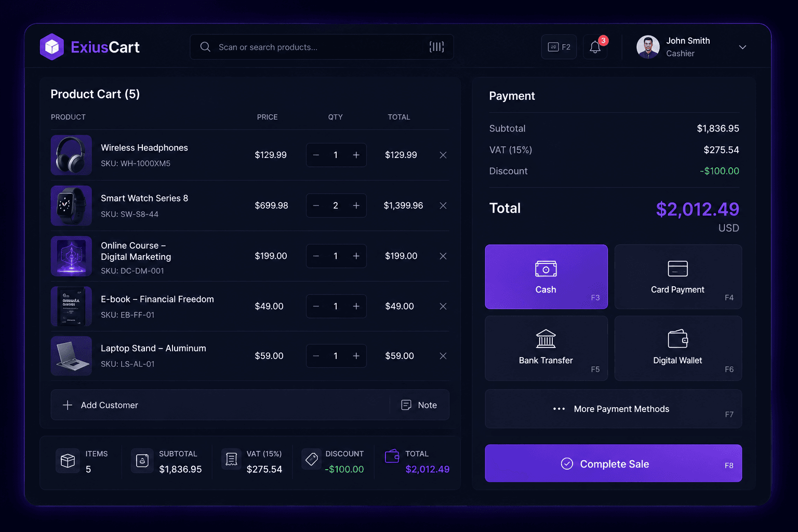The image size is (798, 532).
Task: Decrease Laptop Stand Aluminum quantity
Action: [316, 356]
